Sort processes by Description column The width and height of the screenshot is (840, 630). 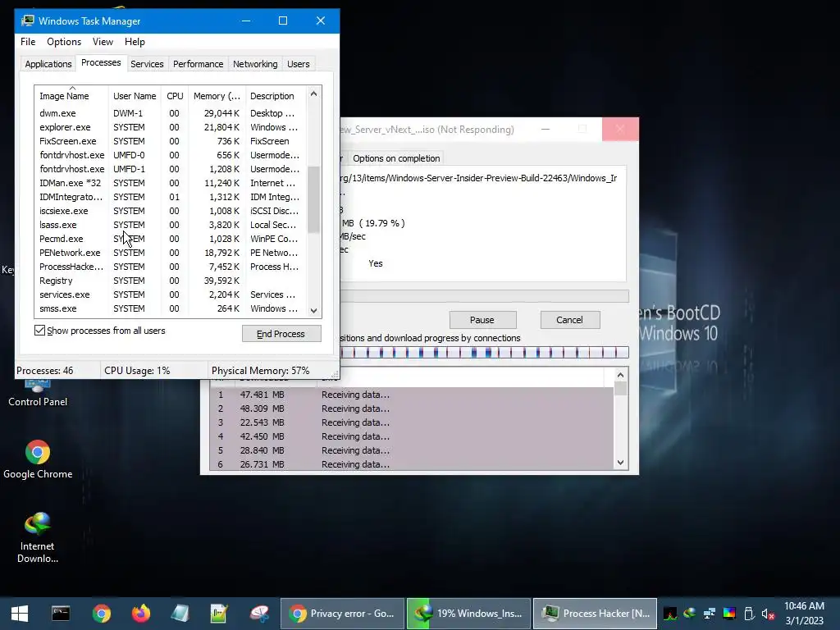coord(276,96)
